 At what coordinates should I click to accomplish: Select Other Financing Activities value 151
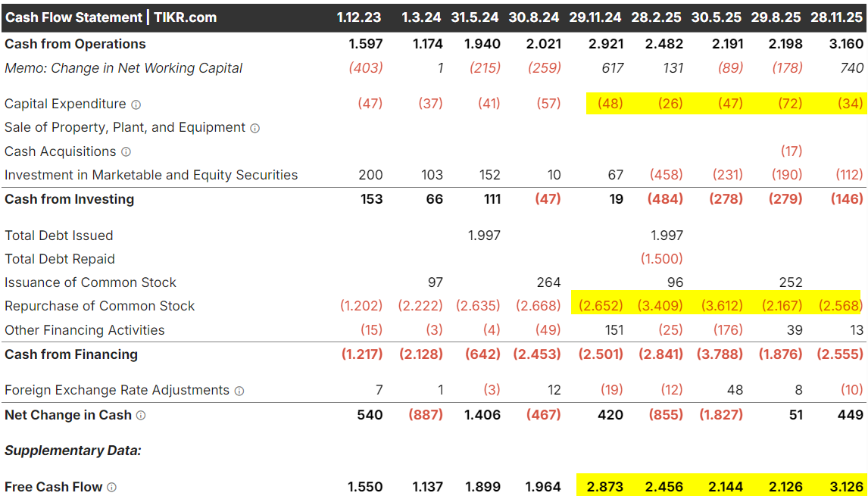pyautogui.click(x=613, y=330)
